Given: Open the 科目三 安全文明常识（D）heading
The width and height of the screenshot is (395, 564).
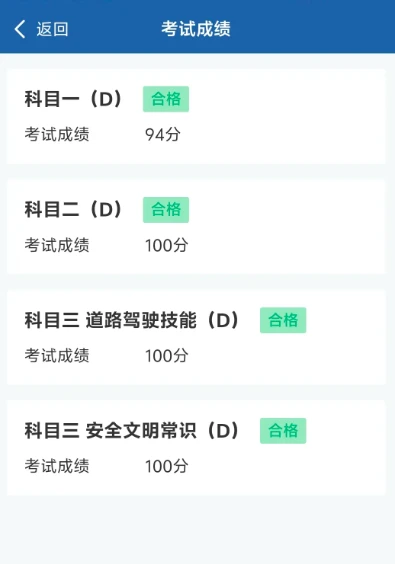Looking at the screenshot, I should 132,431.
